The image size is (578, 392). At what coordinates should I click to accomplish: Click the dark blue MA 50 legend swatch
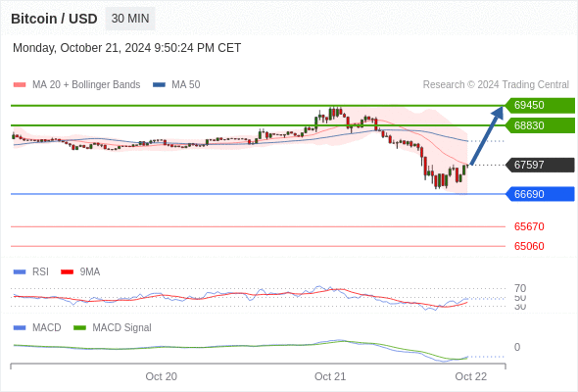pyautogui.click(x=159, y=85)
